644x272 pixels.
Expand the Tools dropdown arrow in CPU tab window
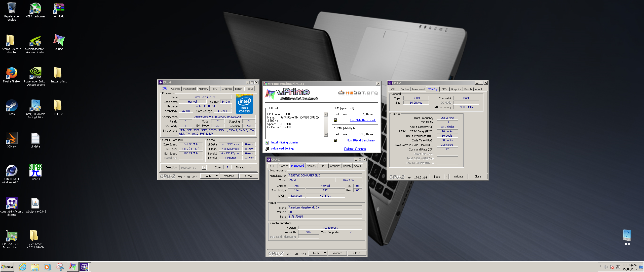pyautogui.click(x=217, y=176)
